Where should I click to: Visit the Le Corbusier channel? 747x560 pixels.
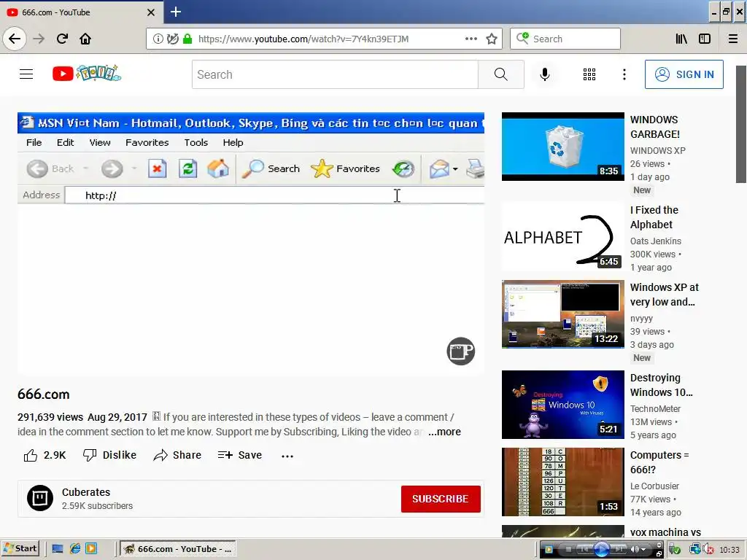tap(654, 486)
